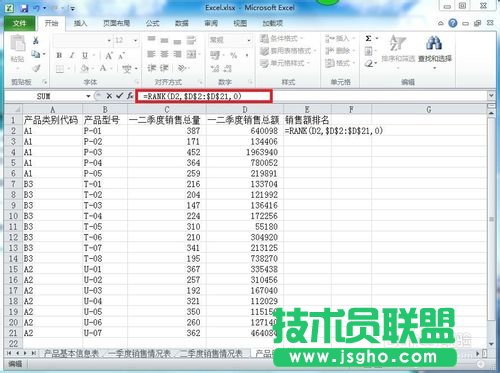Select the 二季度销售情况表 sheet tab
Screen dimensions: 500x373
tap(211, 354)
